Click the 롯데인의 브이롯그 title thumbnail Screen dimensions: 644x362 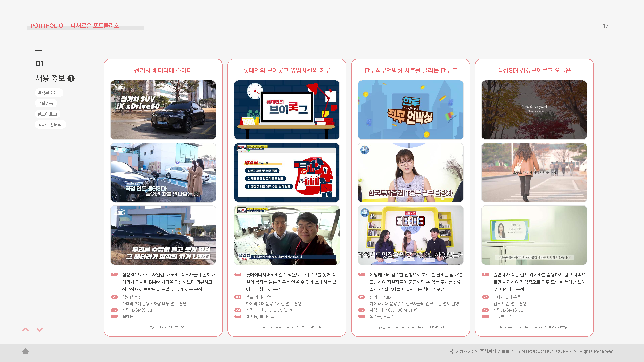[287, 110]
